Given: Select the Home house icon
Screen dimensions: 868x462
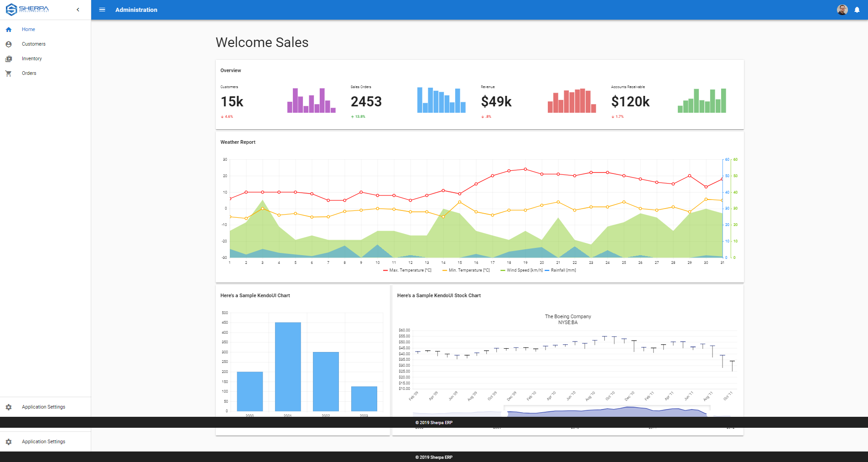Looking at the screenshot, I should [x=8, y=29].
